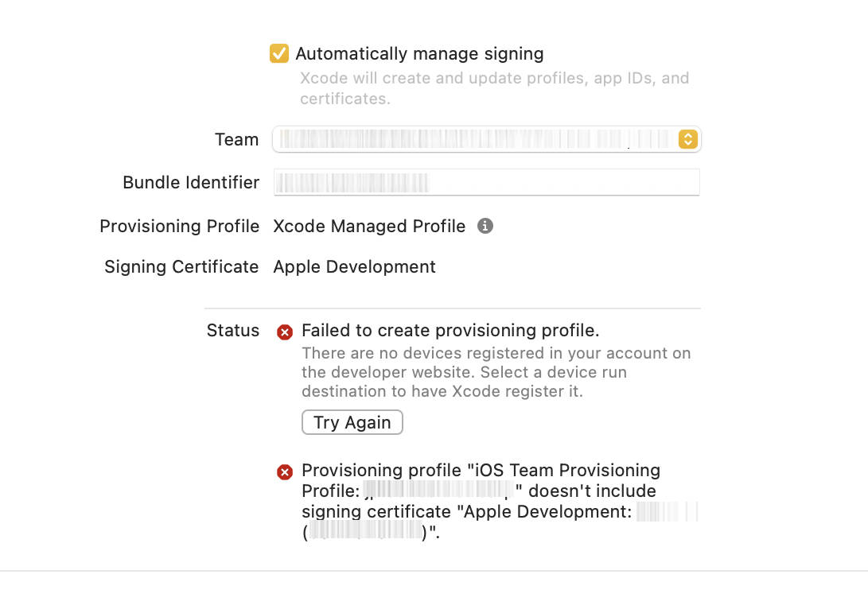The height and width of the screenshot is (609, 868).
Task: Click the Provisioning Profile label
Action: [179, 226]
